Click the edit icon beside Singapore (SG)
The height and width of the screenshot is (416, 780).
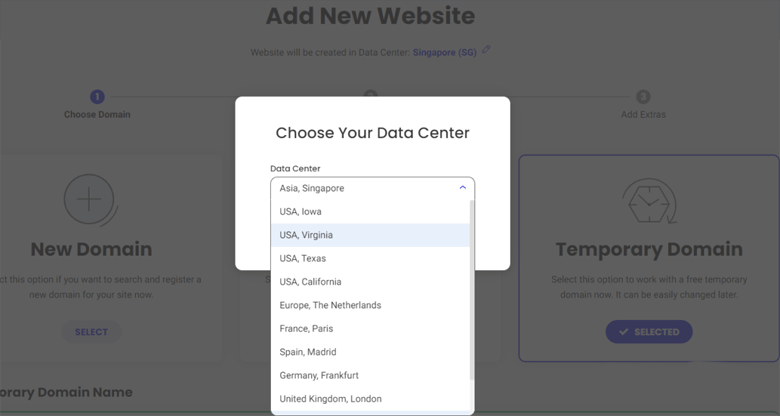(x=486, y=51)
